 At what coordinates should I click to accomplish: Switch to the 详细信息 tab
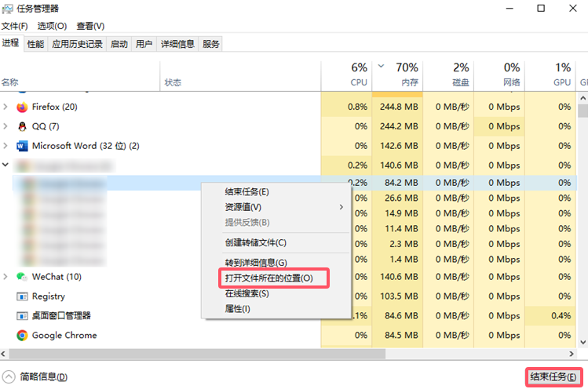(x=177, y=44)
